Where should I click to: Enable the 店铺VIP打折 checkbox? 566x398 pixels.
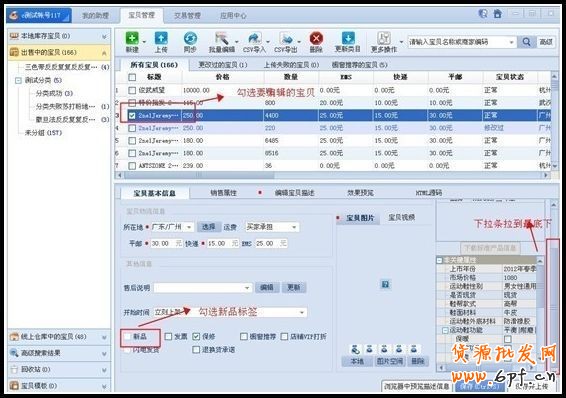tap(284, 336)
